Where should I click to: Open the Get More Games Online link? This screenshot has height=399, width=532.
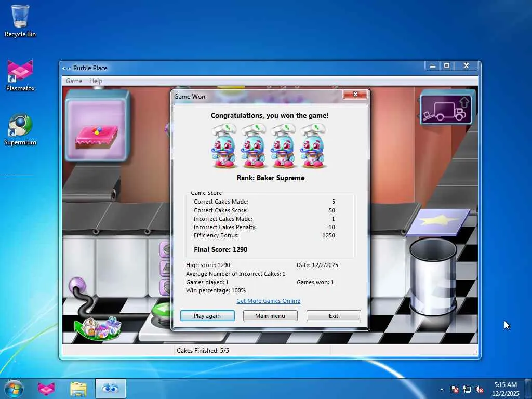coord(268,301)
